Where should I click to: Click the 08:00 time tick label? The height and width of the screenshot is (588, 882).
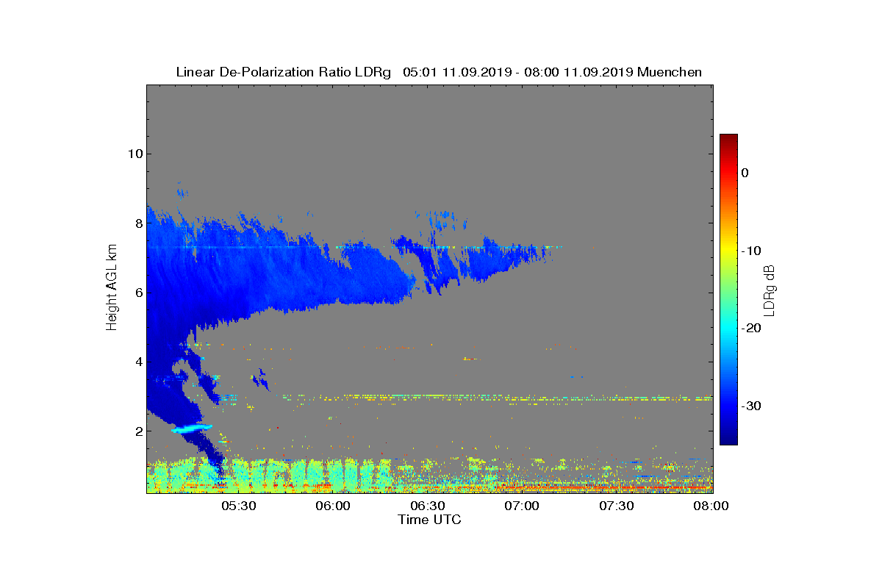(x=711, y=506)
